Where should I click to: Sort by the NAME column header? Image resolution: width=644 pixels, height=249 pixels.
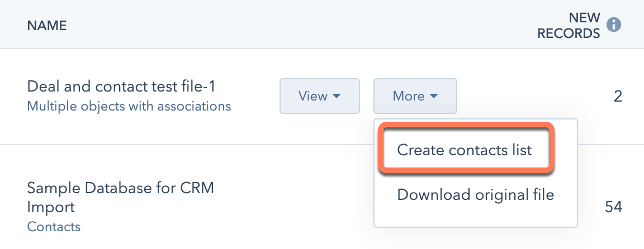coord(47,26)
